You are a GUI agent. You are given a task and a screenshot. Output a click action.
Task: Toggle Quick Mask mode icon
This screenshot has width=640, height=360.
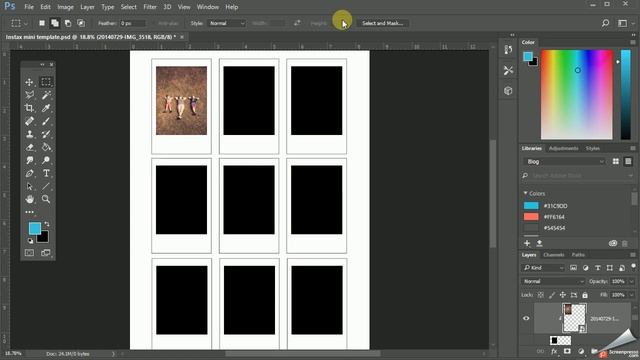pos(29,253)
